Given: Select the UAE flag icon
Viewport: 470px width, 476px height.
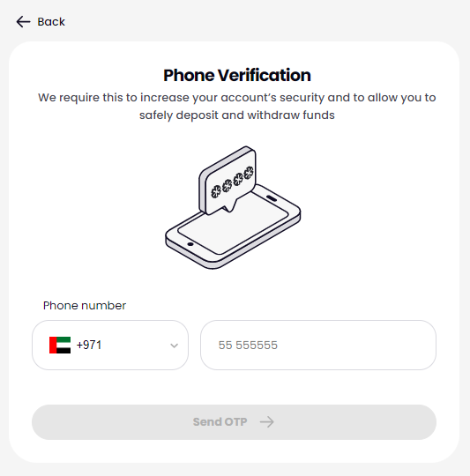Looking at the screenshot, I should (x=60, y=346).
